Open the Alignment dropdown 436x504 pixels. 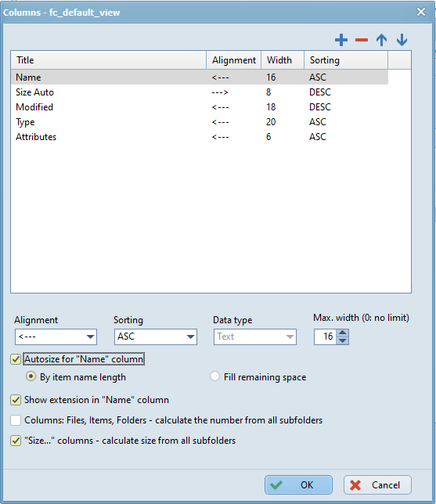(56, 337)
